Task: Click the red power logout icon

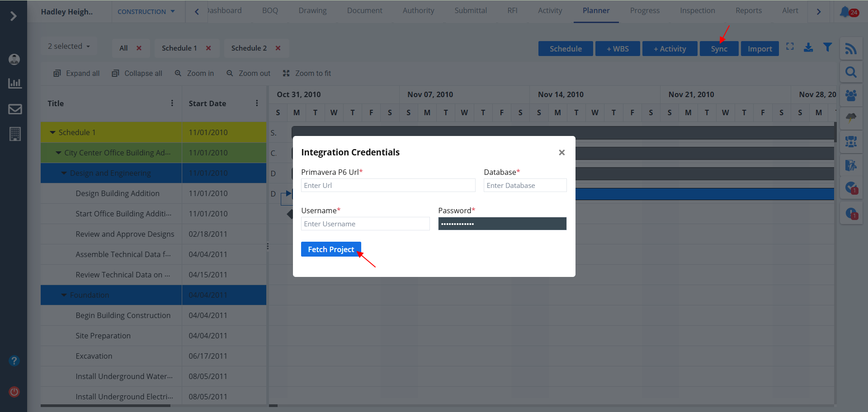Action: coord(14,392)
